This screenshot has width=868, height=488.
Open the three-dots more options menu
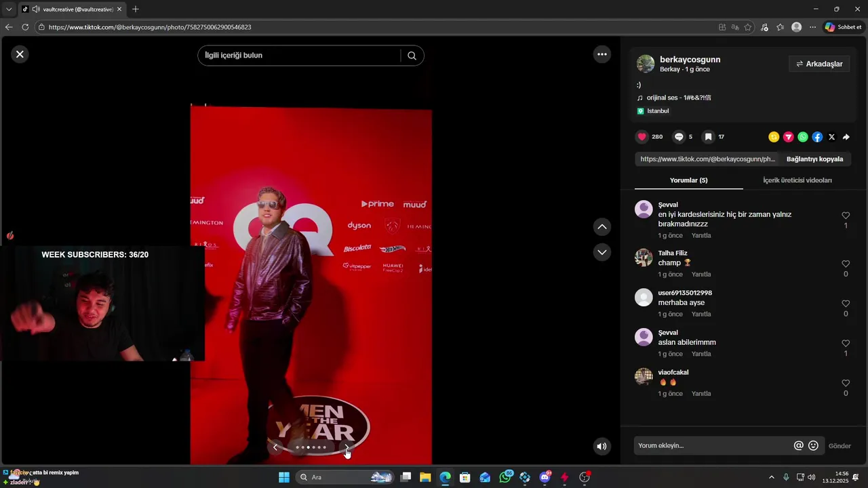602,54
